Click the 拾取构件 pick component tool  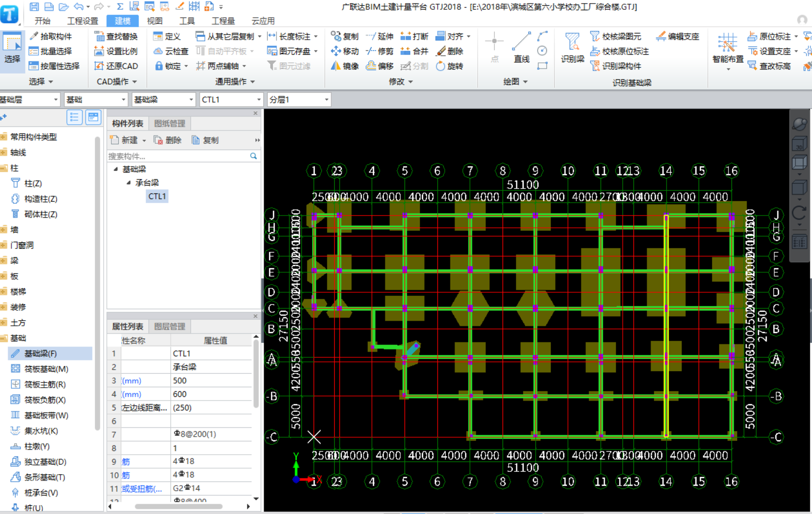[51, 37]
